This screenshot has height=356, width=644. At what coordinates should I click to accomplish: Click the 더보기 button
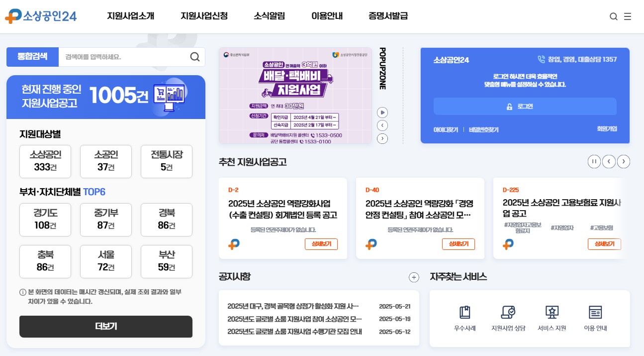click(106, 327)
